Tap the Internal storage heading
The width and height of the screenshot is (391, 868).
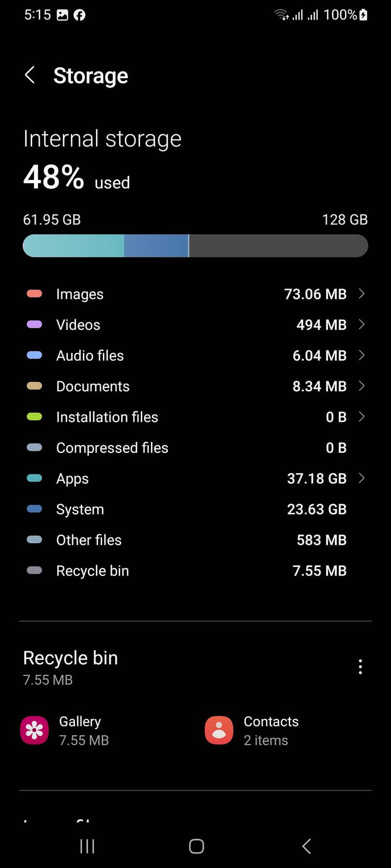[x=102, y=139]
